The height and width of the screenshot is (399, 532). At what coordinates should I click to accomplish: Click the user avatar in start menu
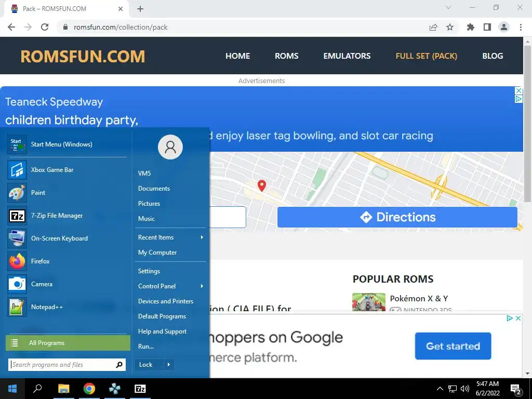point(170,147)
